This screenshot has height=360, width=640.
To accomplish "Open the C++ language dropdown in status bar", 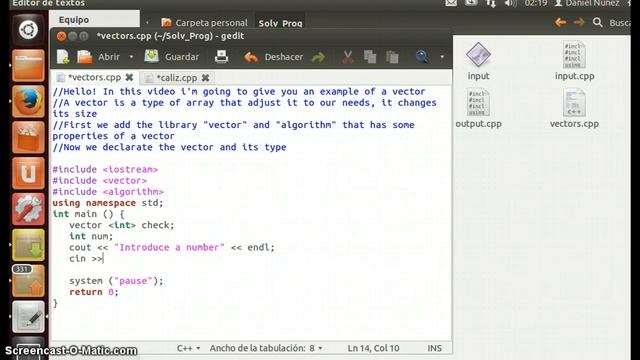I will (x=188, y=348).
